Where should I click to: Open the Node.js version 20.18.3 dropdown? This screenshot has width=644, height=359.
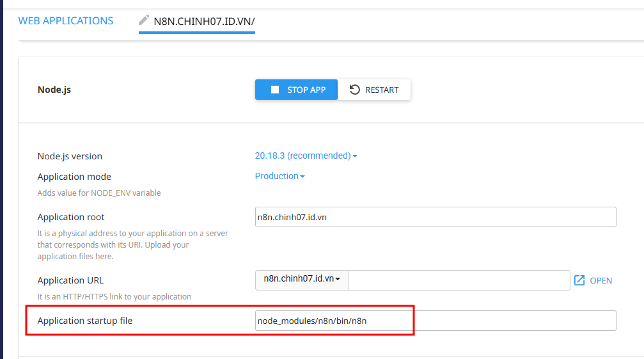click(306, 156)
